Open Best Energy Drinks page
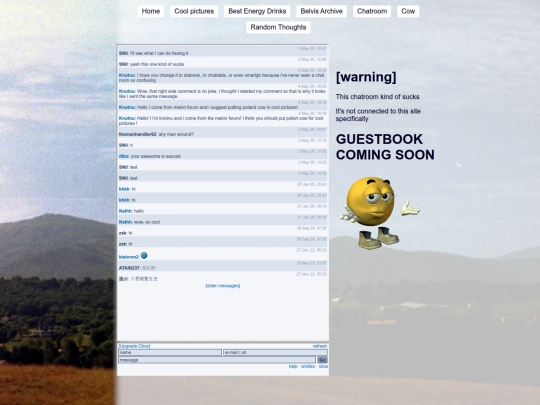The width and height of the screenshot is (540, 405). tap(257, 11)
